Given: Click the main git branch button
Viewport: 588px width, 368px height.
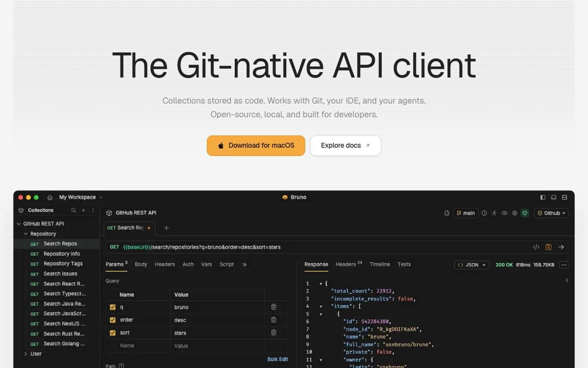Looking at the screenshot, I should click(465, 213).
